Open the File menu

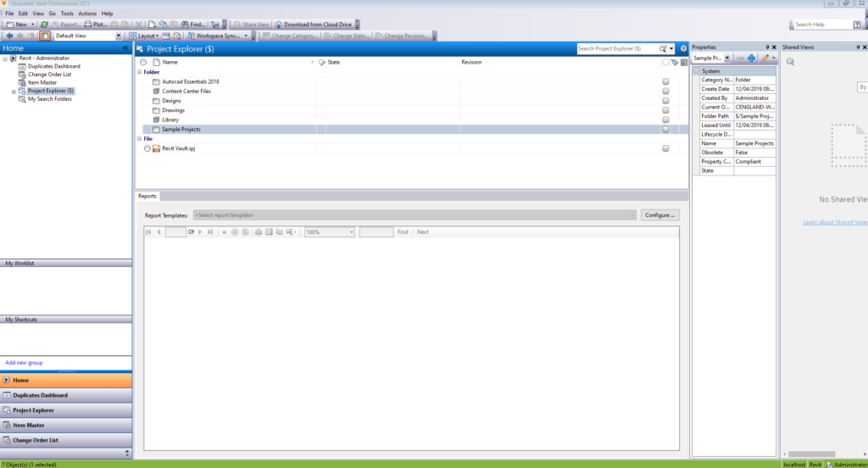coord(9,14)
